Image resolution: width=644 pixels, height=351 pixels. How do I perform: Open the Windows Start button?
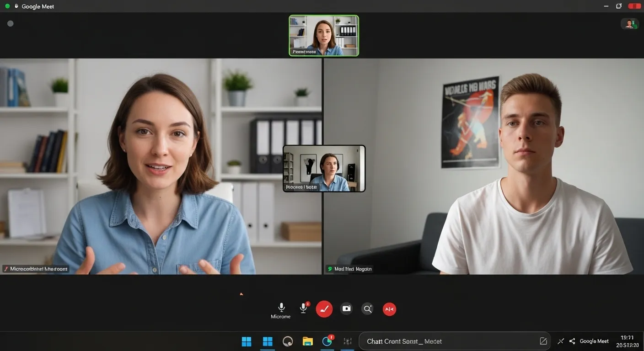(x=247, y=341)
